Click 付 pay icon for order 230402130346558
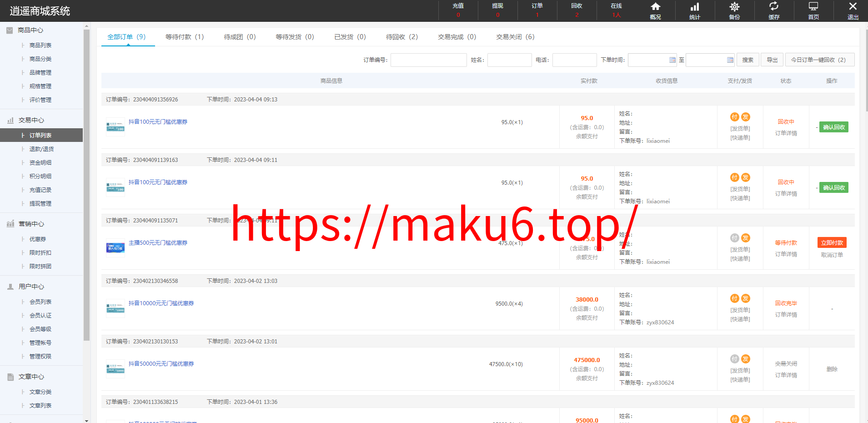The height and width of the screenshot is (423, 868). pos(734,298)
